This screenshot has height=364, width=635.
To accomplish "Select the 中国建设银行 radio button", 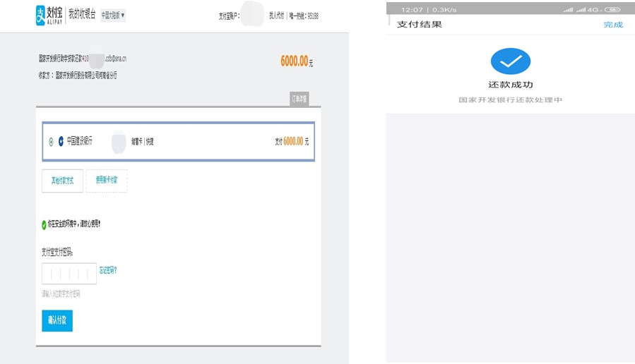I will coord(51,142).
